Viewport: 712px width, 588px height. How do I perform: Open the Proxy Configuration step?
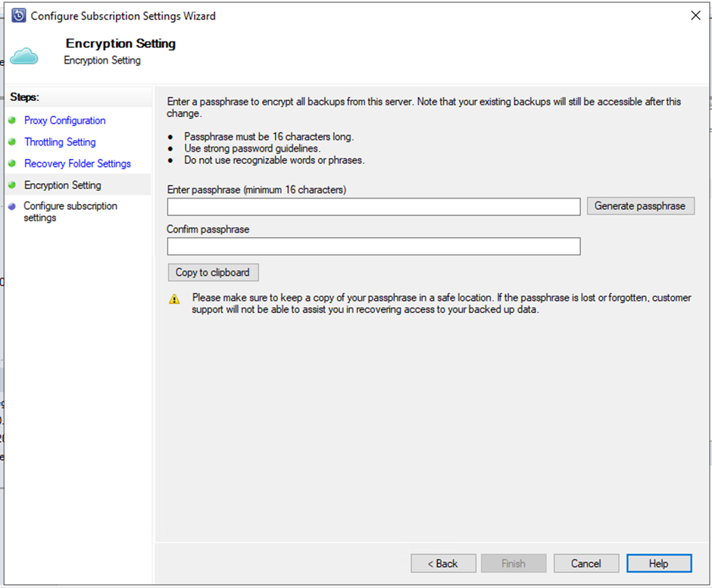click(64, 120)
